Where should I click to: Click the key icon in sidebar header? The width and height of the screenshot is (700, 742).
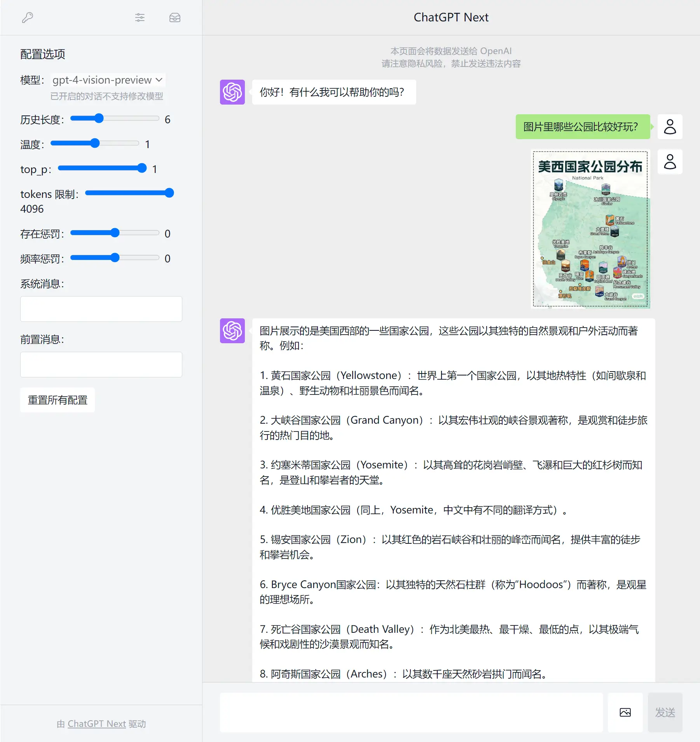point(28,17)
